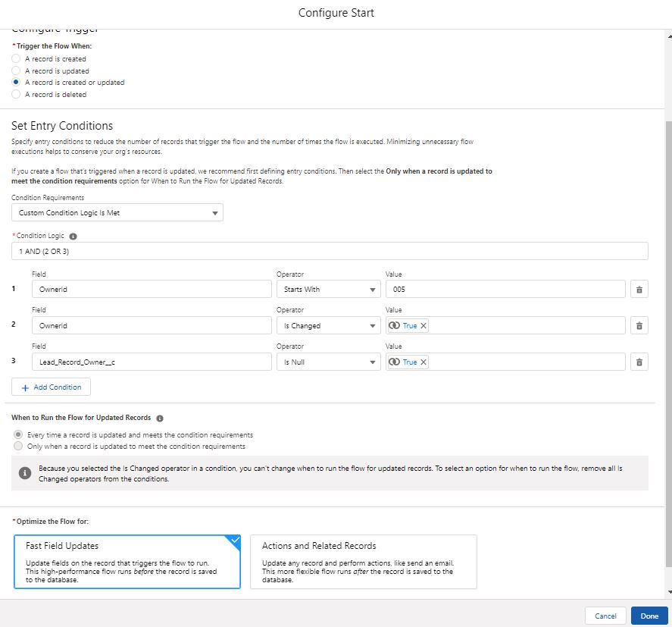Select 'A record is created' radio option
The image size is (672, 627).
pos(16,58)
